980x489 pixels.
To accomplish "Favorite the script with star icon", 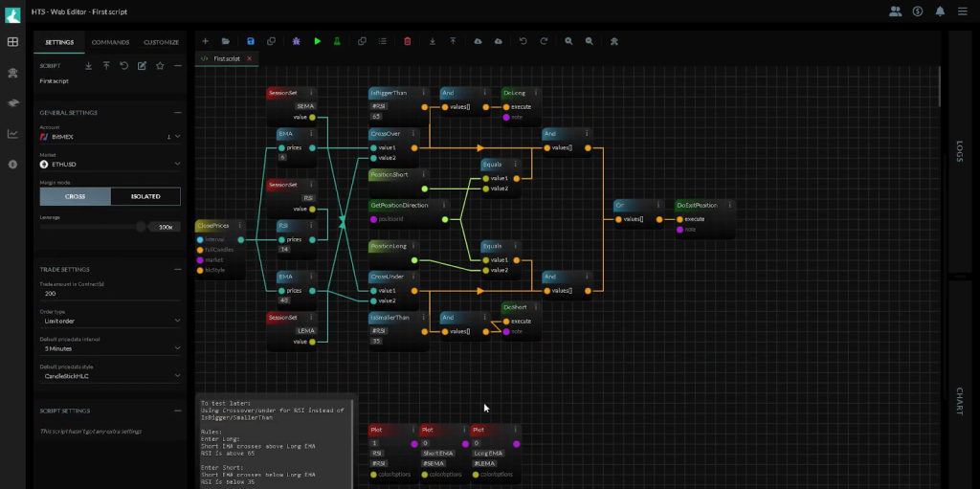I will 160,66.
